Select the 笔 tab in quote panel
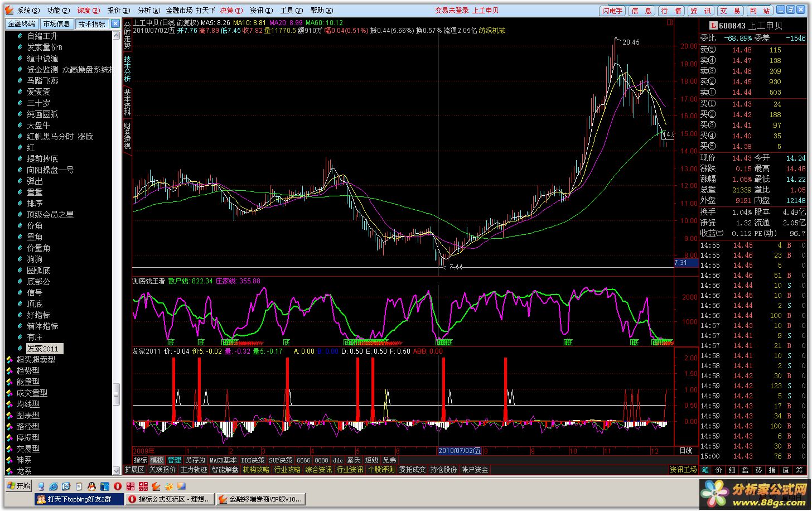The image size is (812, 511). coord(705,470)
